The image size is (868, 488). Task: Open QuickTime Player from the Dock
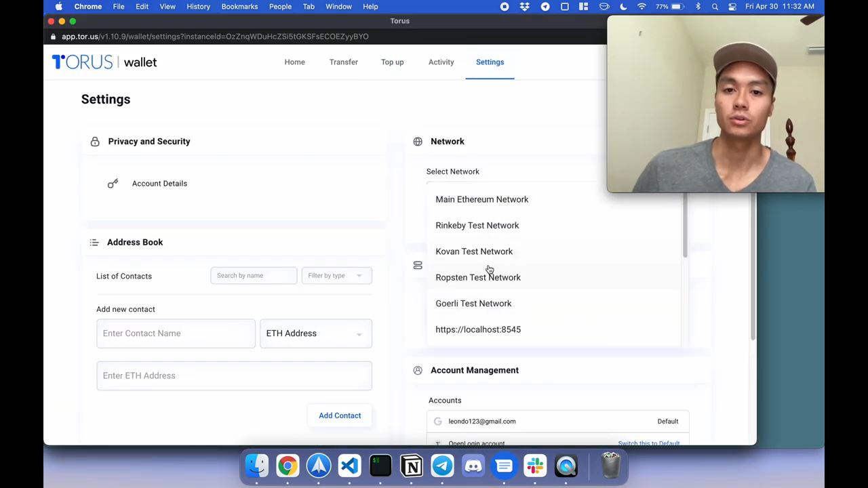tap(566, 466)
